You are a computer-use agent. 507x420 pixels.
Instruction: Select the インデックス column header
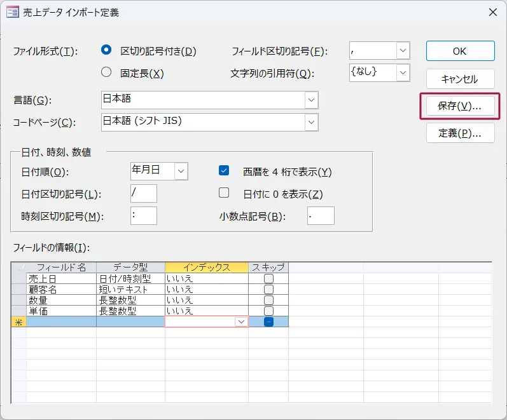tap(206, 268)
